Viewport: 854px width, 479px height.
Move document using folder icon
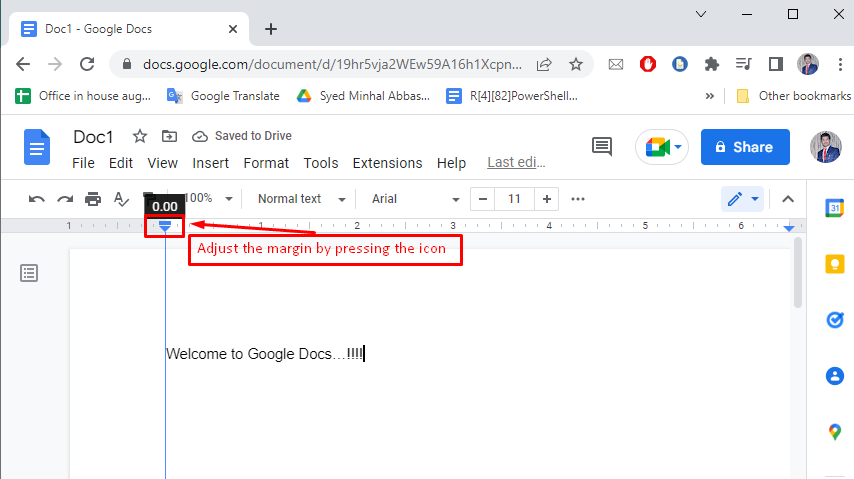pyautogui.click(x=169, y=136)
